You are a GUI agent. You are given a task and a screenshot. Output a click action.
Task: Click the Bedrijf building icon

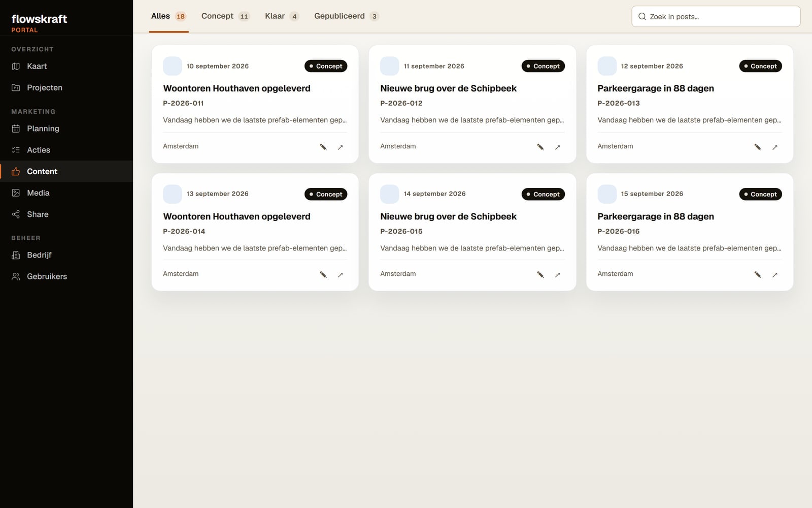pos(16,255)
